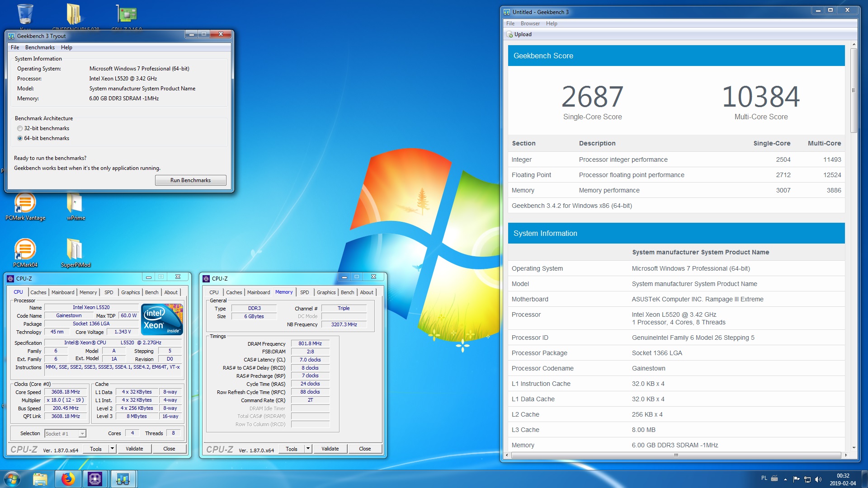Click Tools button in Memory CPU-Z window

point(292,449)
